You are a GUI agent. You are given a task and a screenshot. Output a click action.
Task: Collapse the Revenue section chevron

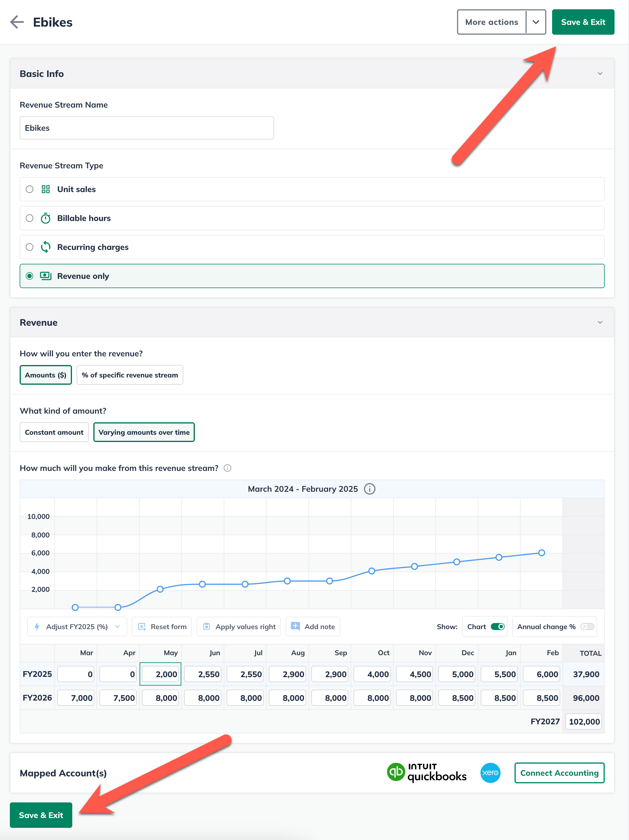tap(600, 323)
